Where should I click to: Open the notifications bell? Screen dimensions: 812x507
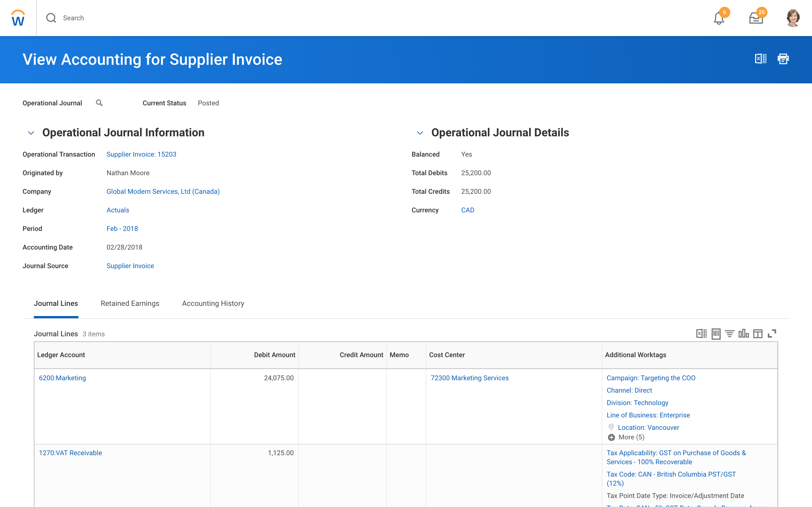coord(718,18)
